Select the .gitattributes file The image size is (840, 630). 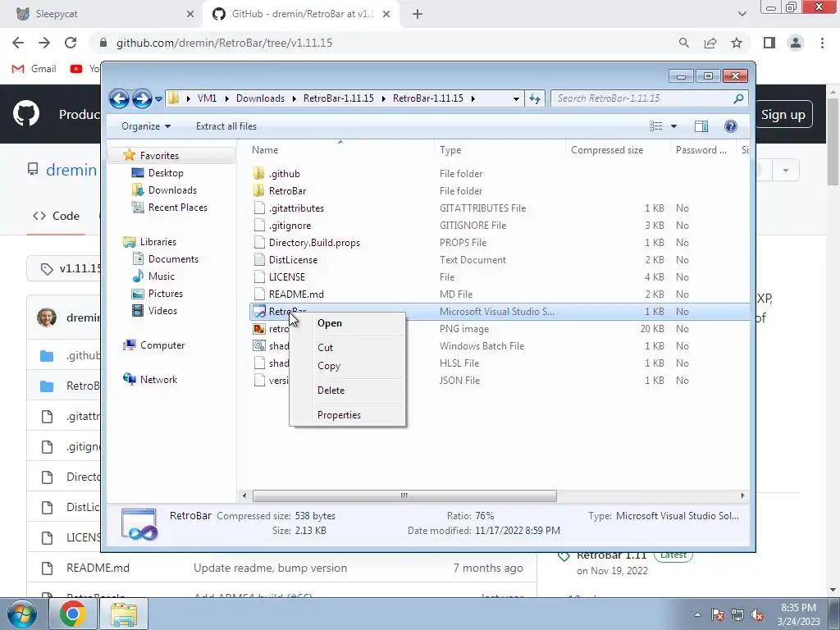[296, 208]
